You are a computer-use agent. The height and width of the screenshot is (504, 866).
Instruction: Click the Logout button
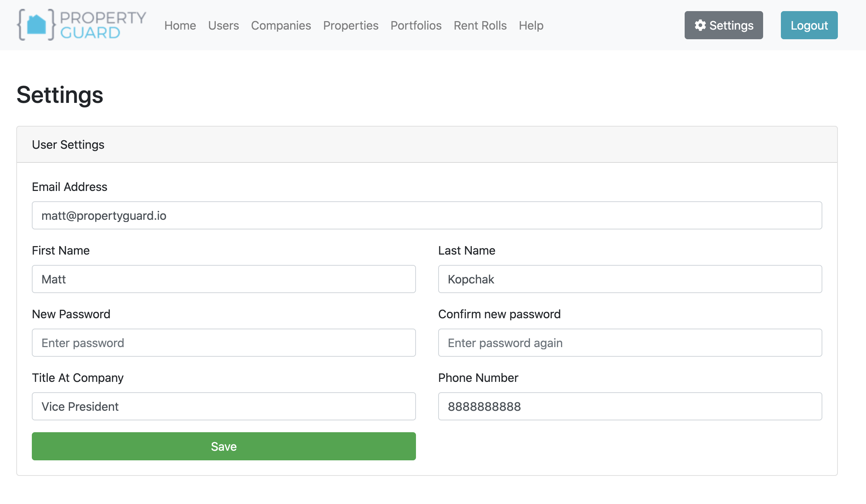(x=809, y=25)
